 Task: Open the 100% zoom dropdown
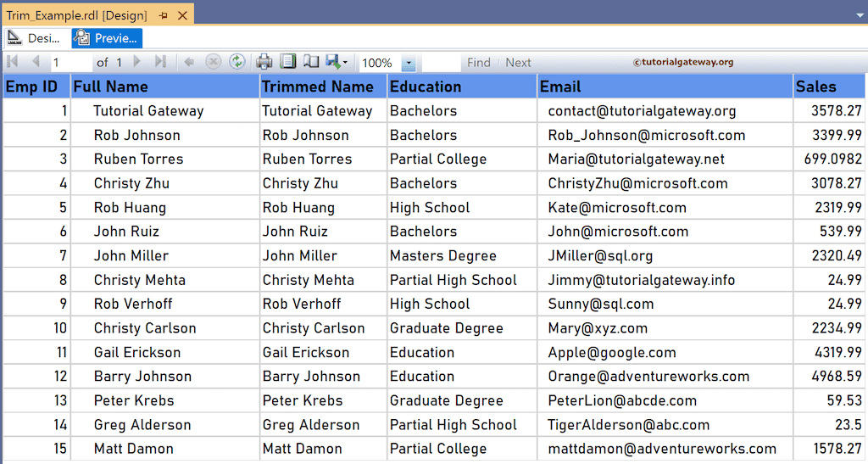pos(409,63)
